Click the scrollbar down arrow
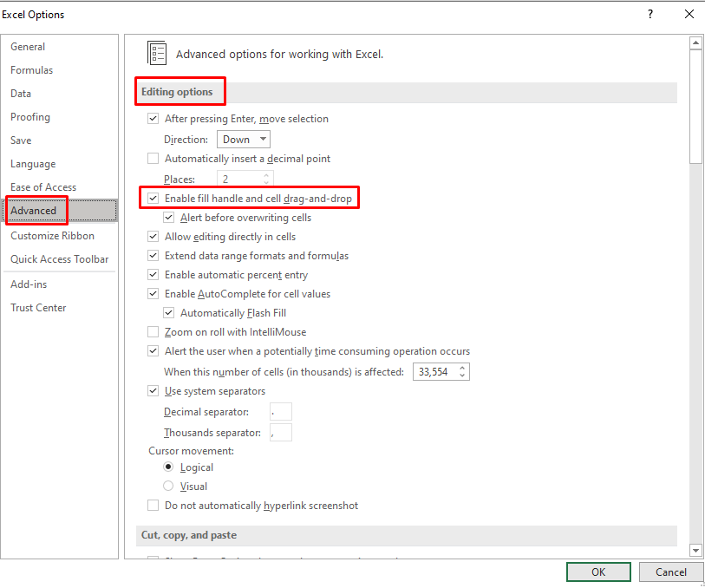This screenshot has width=705, height=588. [695, 550]
